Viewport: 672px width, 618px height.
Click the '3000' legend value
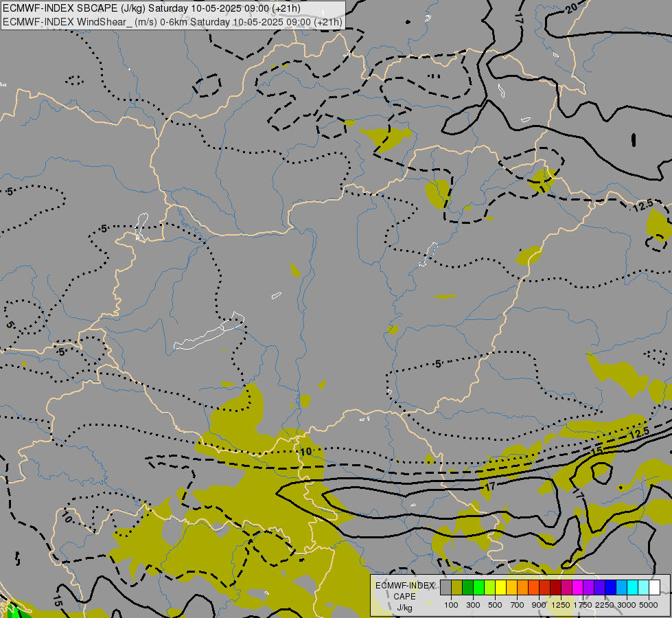click(x=627, y=605)
